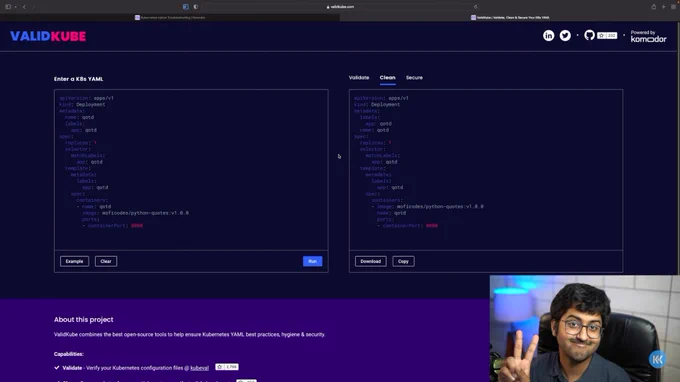The width and height of the screenshot is (680, 382).
Task: Go back with browser back arrow
Action: (24, 7)
